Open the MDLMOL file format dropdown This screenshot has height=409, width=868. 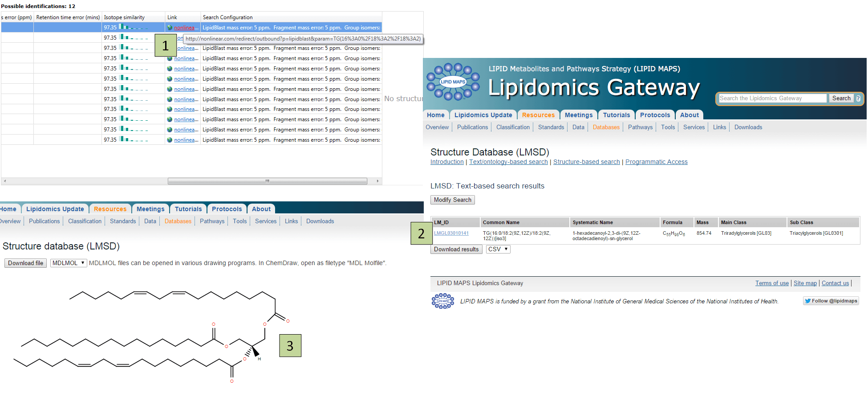point(68,263)
